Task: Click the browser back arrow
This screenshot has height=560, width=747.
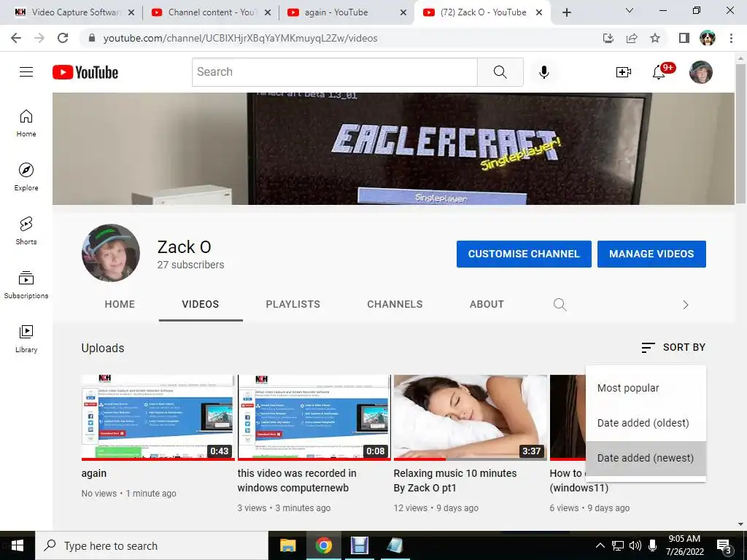Action: click(x=16, y=38)
